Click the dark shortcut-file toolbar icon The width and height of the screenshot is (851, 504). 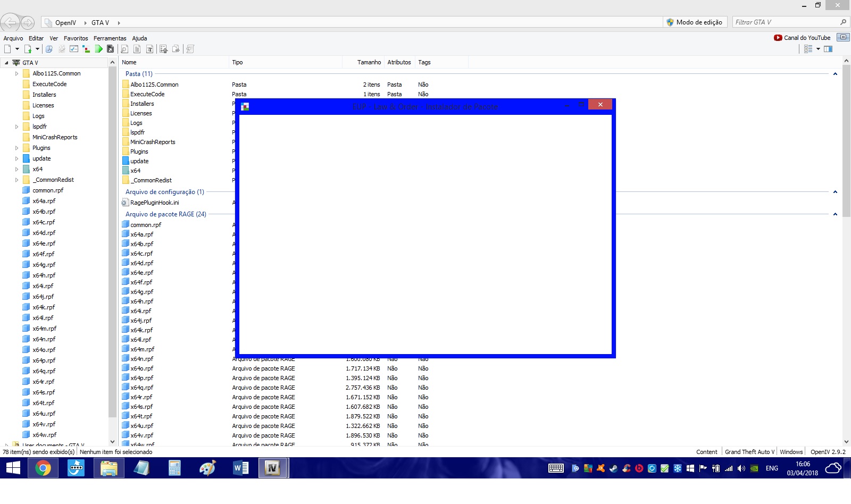(111, 49)
